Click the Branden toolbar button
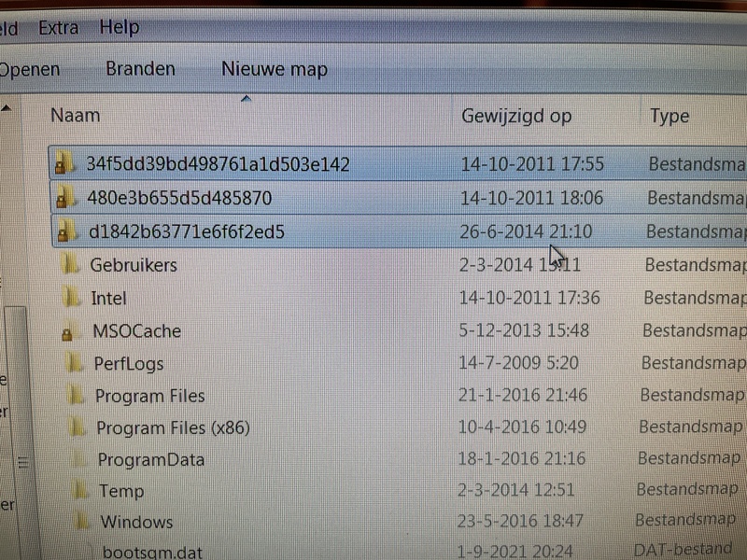 point(141,69)
